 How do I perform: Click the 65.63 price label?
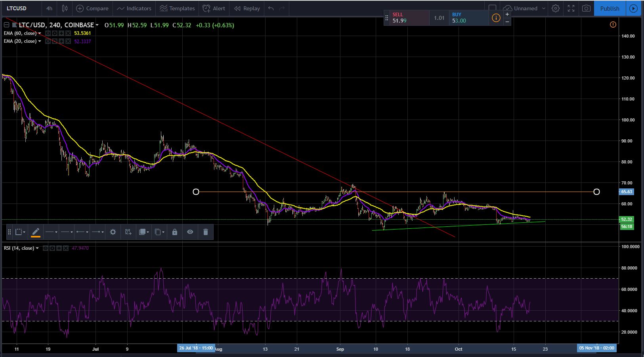click(x=626, y=192)
